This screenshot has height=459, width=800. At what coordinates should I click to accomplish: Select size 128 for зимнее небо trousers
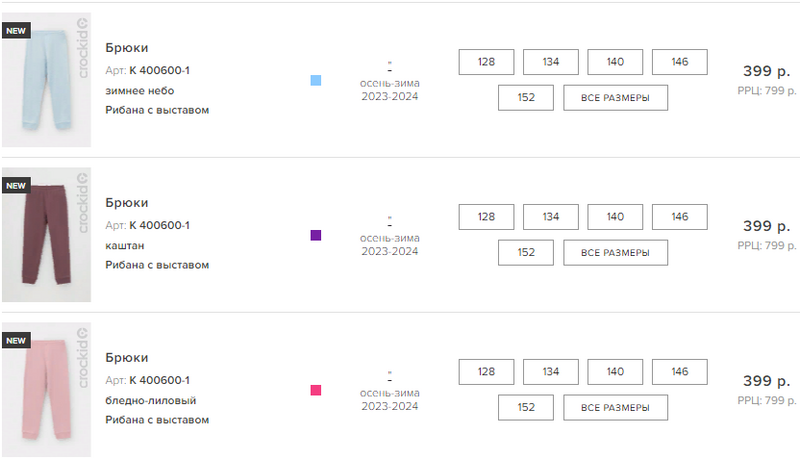pos(486,62)
